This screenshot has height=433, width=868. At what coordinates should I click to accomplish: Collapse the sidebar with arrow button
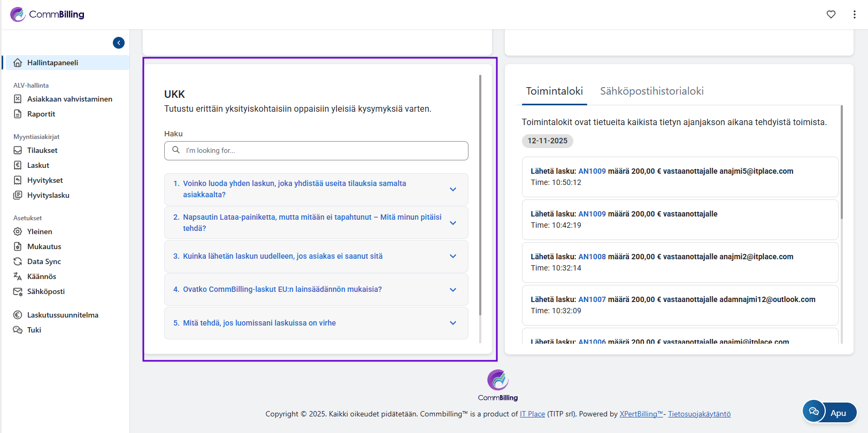[119, 43]
